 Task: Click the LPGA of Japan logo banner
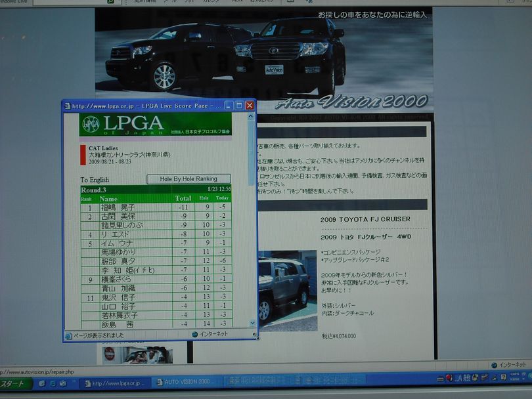(x=155, y=125)
